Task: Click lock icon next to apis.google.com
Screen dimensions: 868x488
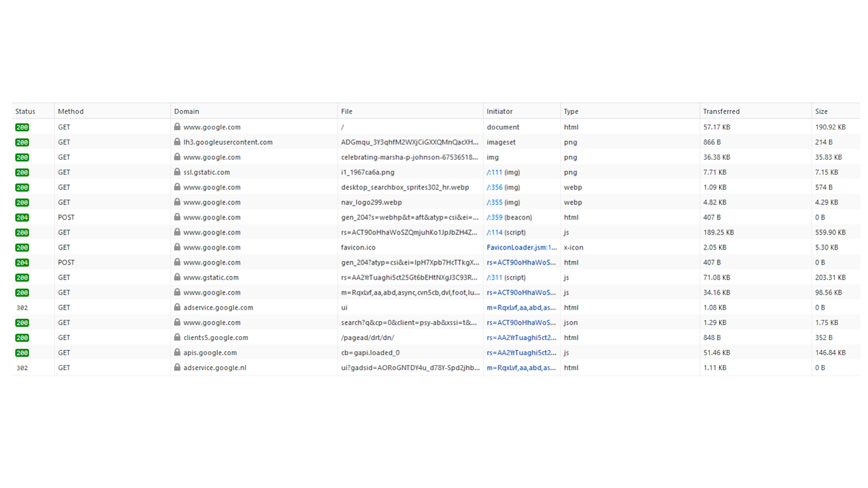Action: [177, 352]
